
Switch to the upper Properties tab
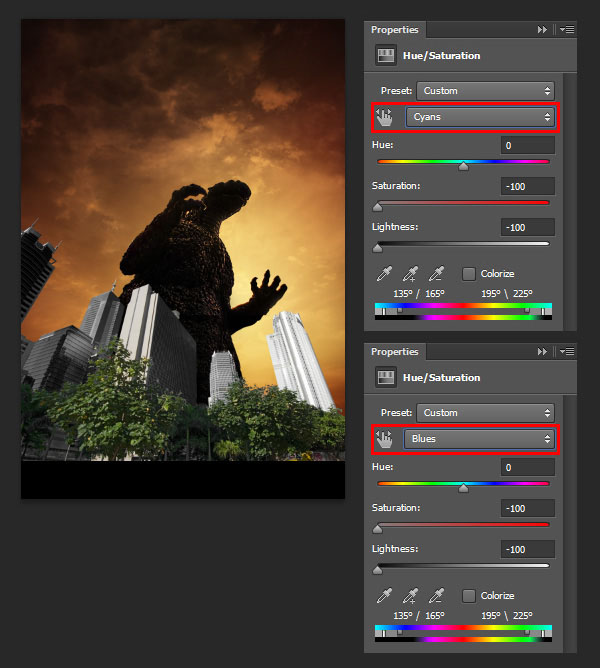pyautogui.click(x=395, y=30)
